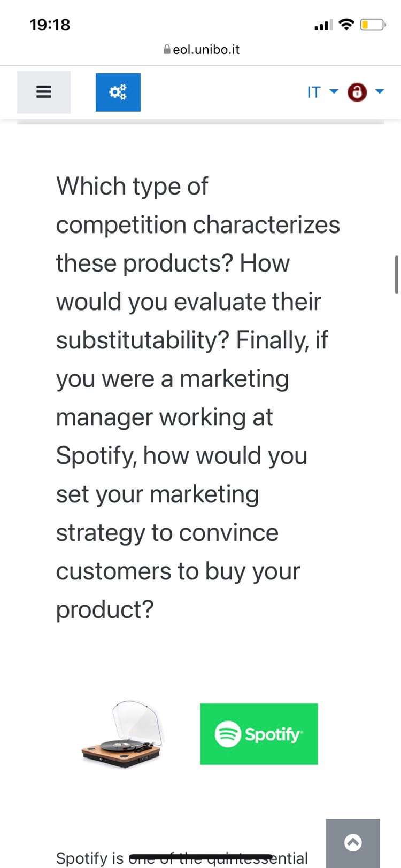Tap the 19:18 clock in status bar

point(50,25)
